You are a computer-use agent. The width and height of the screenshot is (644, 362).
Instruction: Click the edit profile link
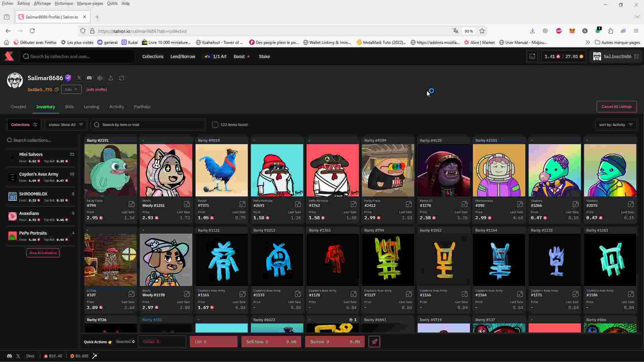pyautogui.click(x=97, y=89)
